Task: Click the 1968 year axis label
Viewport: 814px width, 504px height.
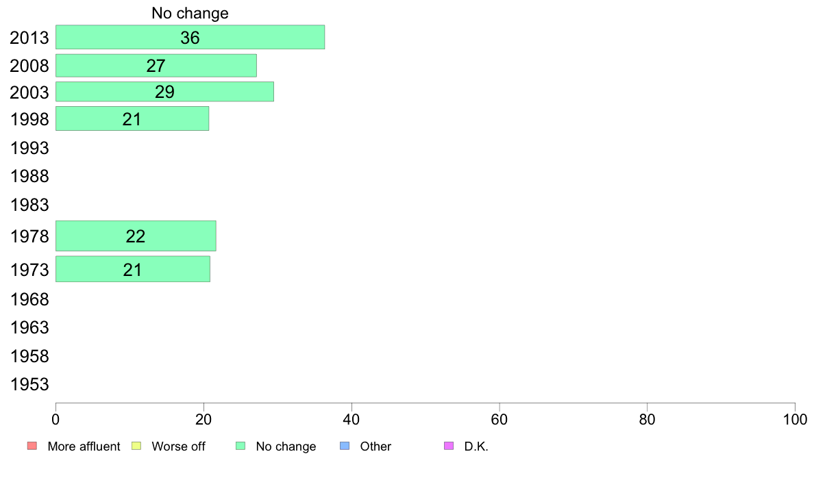Action: coord(29,299)
